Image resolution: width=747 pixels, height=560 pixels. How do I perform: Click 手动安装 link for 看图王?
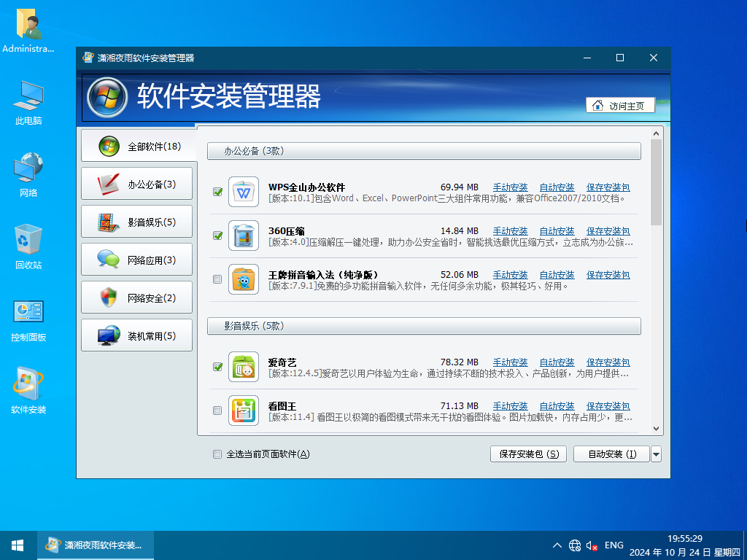[510, 406]
